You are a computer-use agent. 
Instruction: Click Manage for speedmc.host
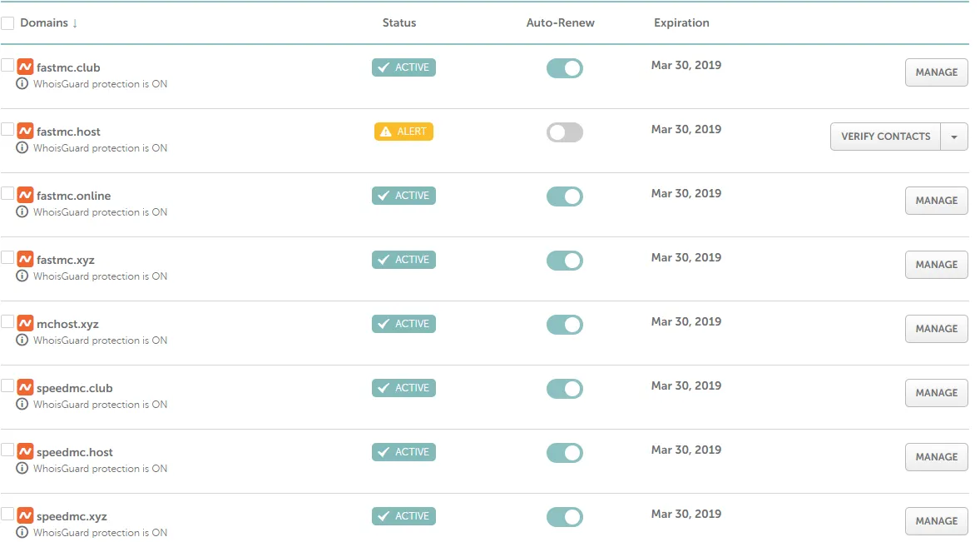coord(936,457)
